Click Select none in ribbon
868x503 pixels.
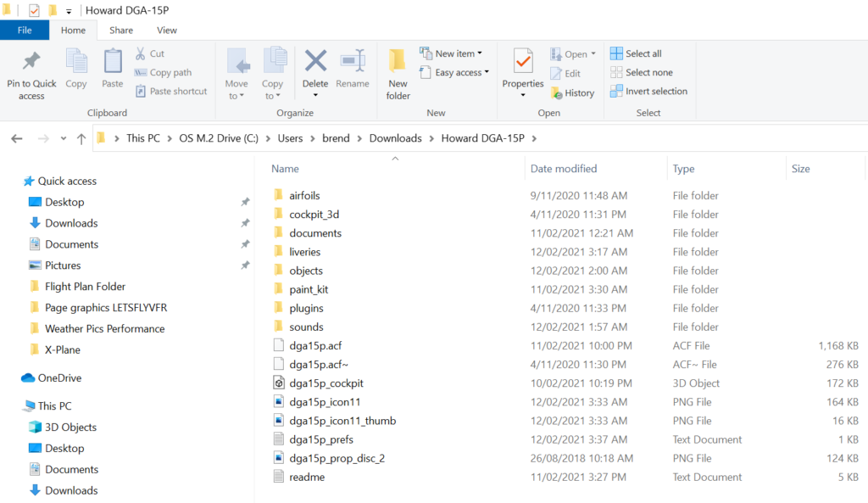click(x=641, y=73)
